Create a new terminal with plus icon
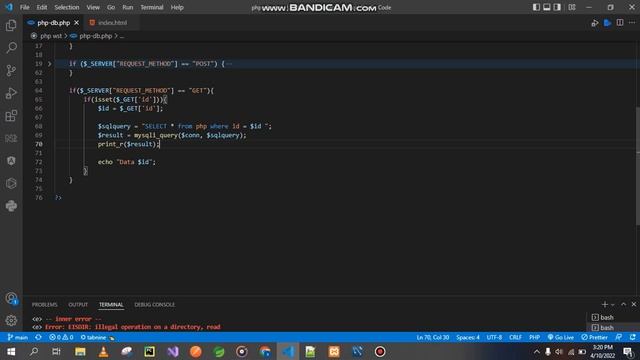640x360 pixels. click(x=605, y=304)
